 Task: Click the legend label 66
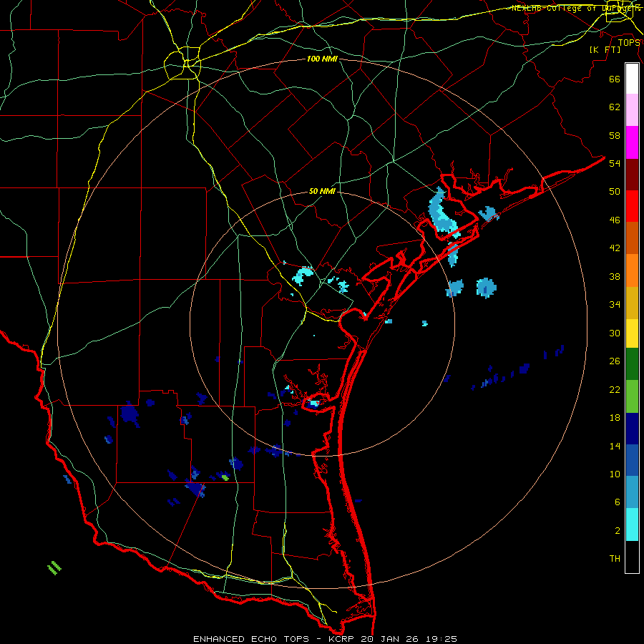pos(615,79)
